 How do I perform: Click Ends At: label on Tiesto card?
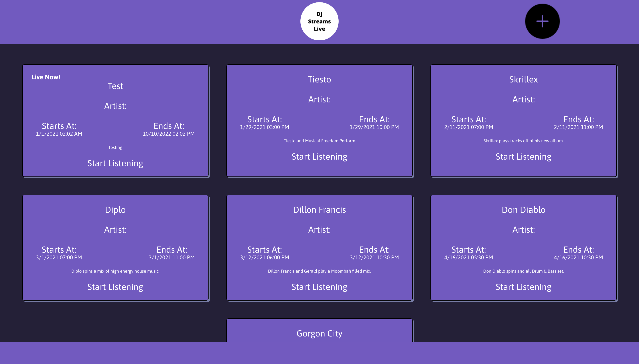(x=374, y=119)
